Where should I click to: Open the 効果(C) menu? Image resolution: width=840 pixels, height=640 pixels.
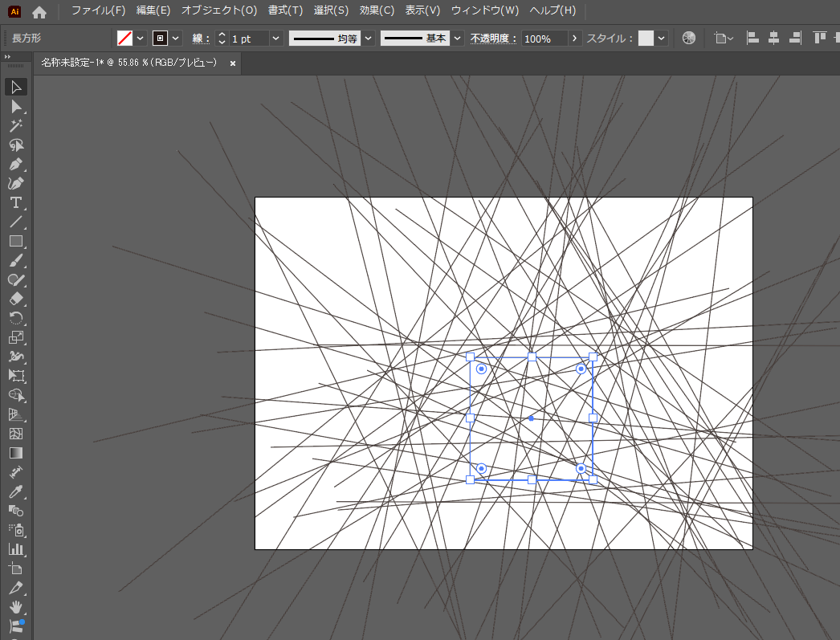pos(377,11)
